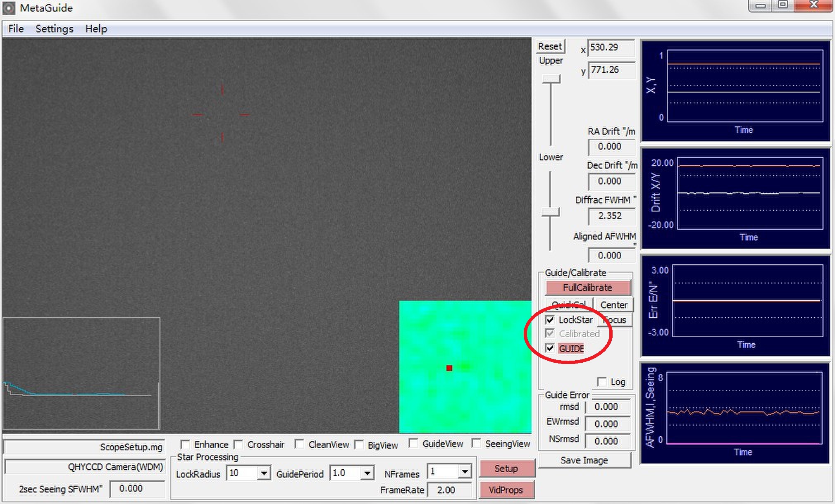Enable the CleanView checkbox
The width and height of the screenshot is (835, 504).
pos(299,444)
